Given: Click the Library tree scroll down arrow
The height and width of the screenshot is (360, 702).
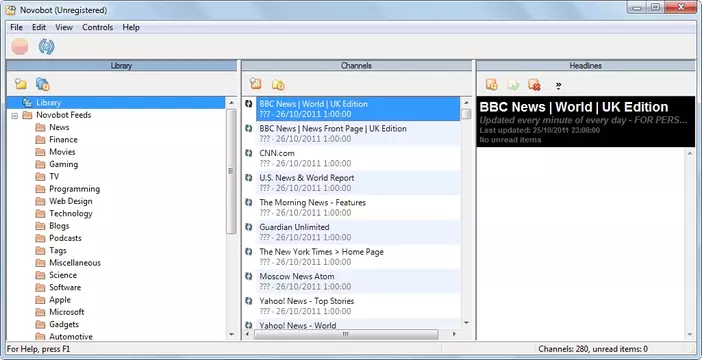Looking at the screenshot, I should (231, 334).
